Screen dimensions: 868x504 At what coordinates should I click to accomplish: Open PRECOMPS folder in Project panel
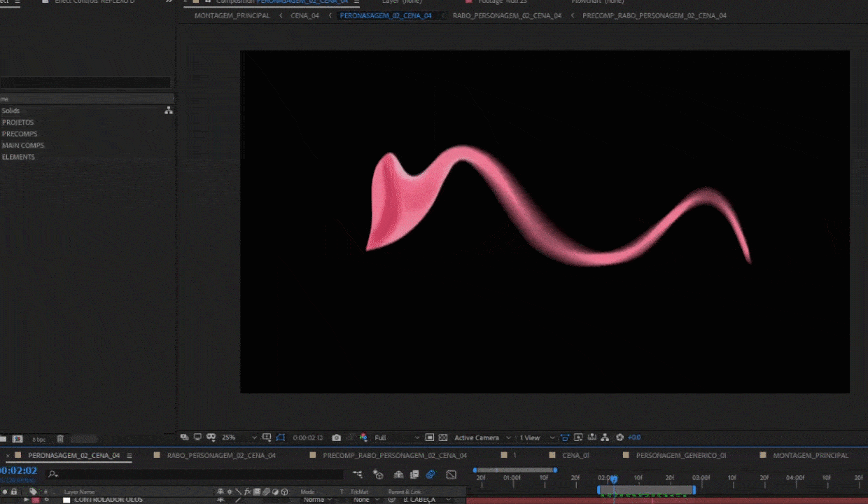coord(20,134)
